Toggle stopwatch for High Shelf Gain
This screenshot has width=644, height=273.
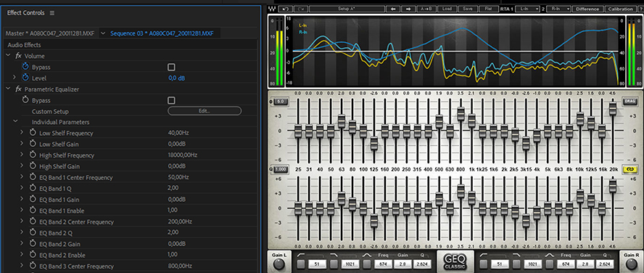[33, 166]
